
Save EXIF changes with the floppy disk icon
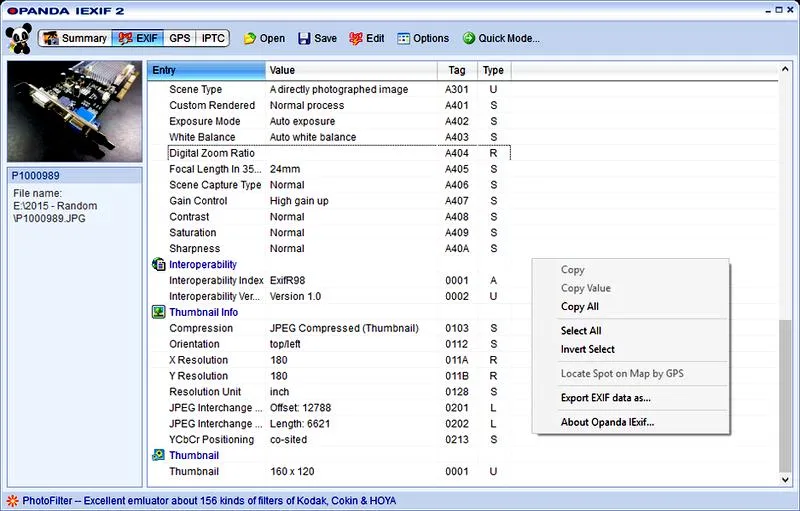304,38
